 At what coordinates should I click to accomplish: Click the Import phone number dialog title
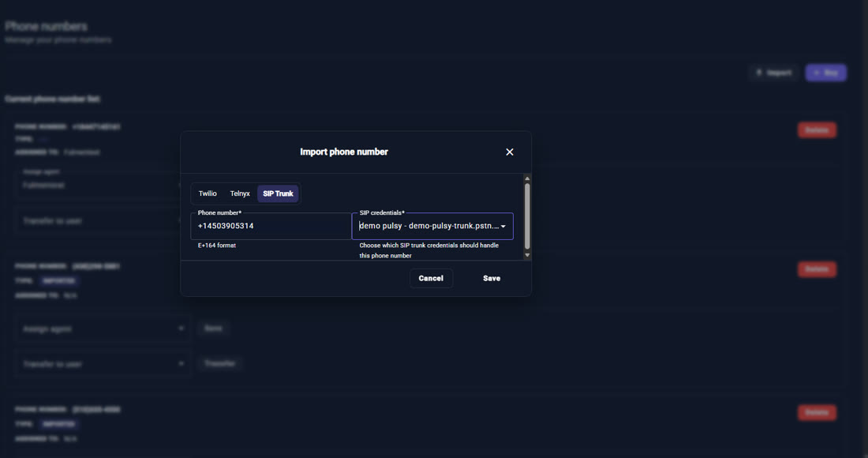[x=344, y=152]
